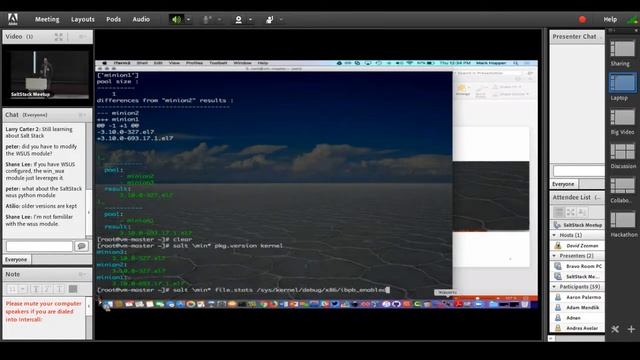Click the Apple menu in shared screen
This screenshot has width=640, height=360.
(104, 63)
